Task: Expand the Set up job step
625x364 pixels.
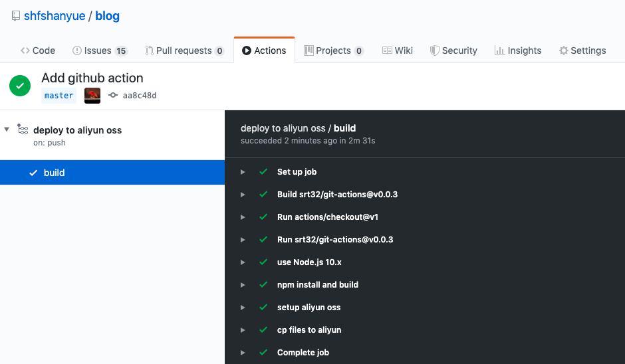Action: (x=243, y=172)
